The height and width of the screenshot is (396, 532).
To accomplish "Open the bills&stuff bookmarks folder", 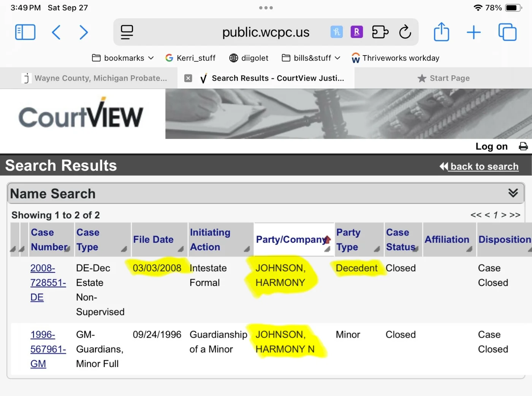I will click(x=310, y=58).
